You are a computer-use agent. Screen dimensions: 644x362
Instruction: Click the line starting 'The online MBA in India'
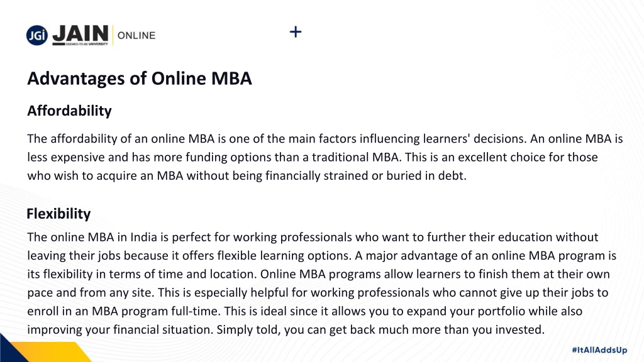click(313, 237)
